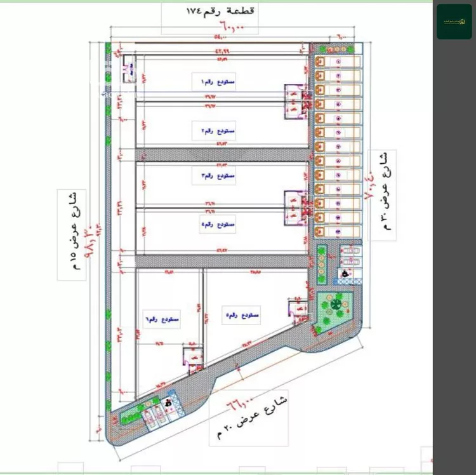Click the hatched corridor between warehouses 2 and 3

(x=222, y=154)
